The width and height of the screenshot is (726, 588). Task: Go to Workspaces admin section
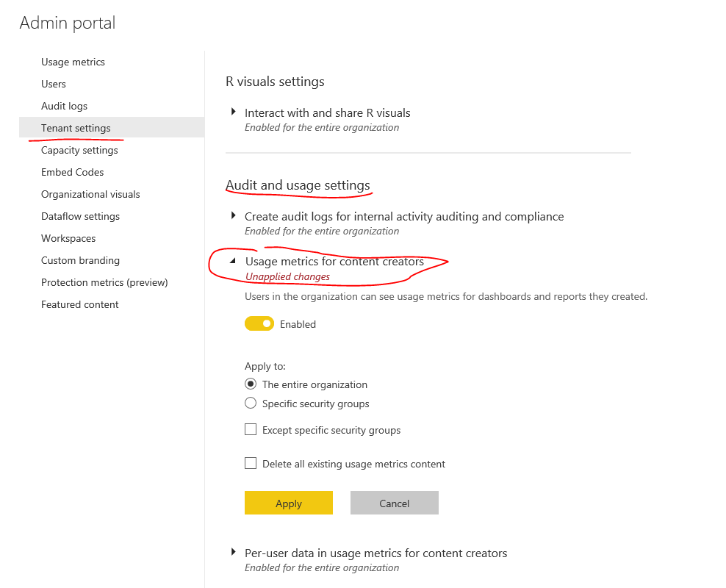pyautogui.click(x=68, y=238)
